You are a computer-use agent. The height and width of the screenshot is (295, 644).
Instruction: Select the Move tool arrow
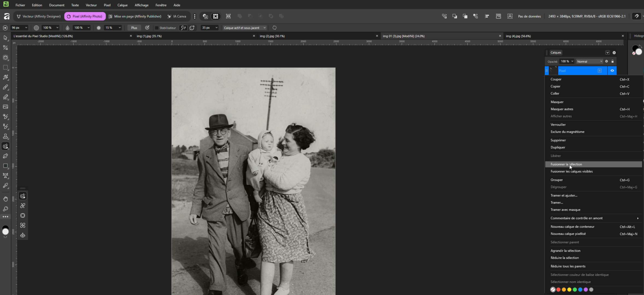(x=5, y=38)
